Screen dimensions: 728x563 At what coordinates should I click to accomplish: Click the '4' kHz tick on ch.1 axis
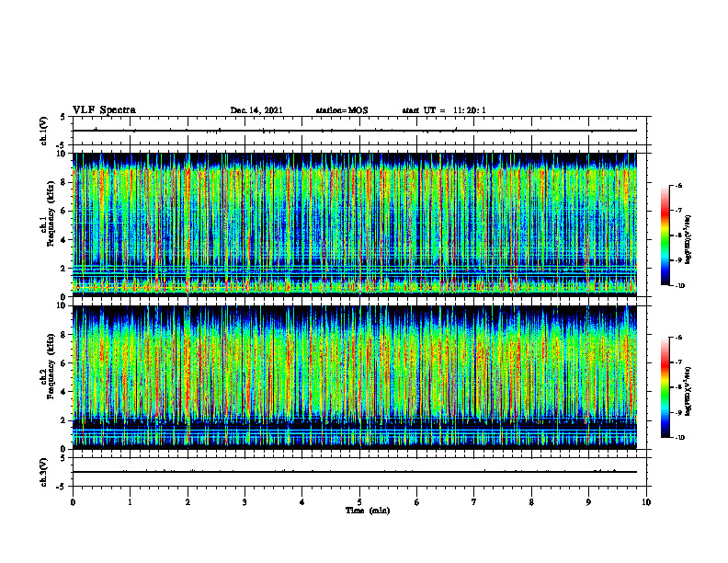(x=63, y=240)
